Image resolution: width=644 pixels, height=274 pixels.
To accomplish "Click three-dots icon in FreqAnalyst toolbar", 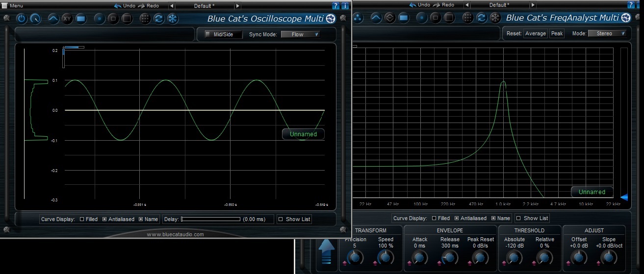I will [358, 18].
